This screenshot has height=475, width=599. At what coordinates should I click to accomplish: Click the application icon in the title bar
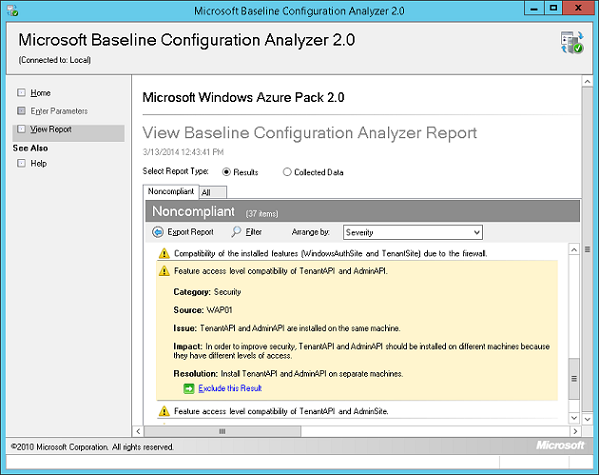[12, 10]
